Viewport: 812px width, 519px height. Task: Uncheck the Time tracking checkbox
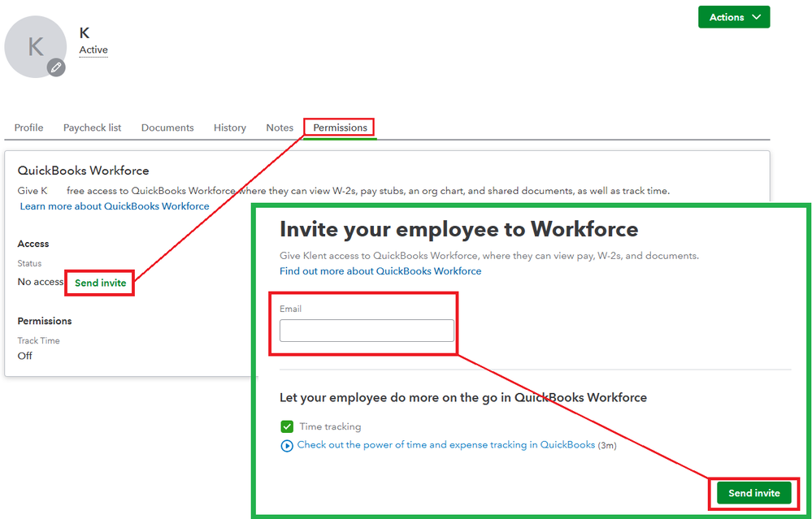pos(287,426)
